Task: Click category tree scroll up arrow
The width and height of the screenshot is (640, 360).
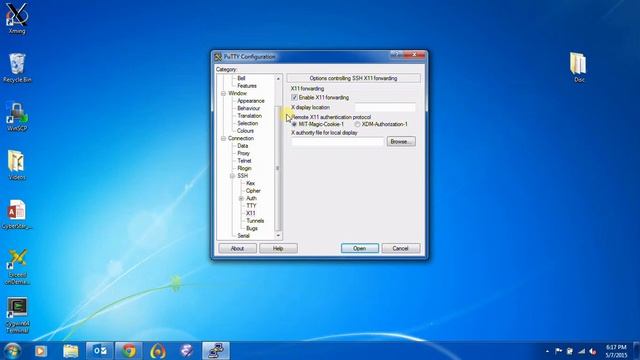Action: coord(278,78)
